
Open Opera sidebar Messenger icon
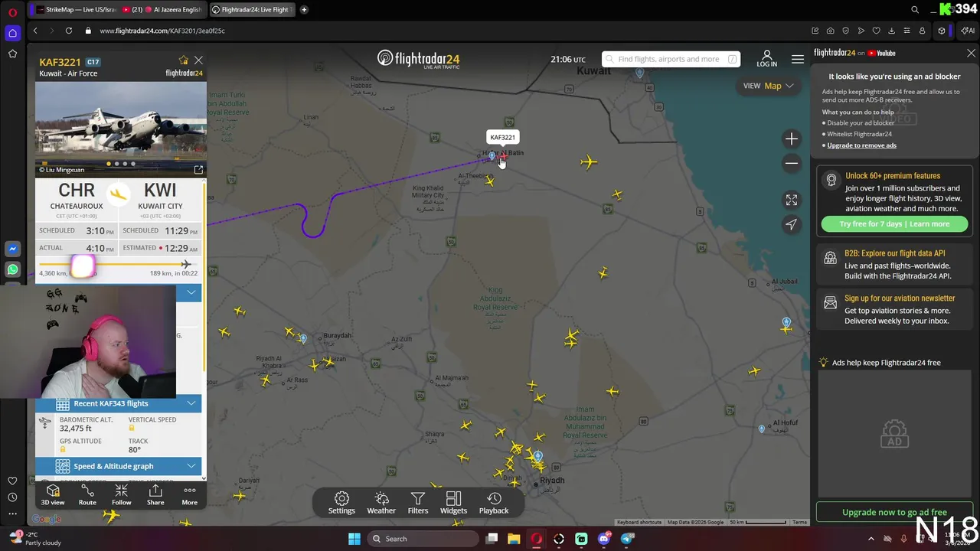[12, 249]
